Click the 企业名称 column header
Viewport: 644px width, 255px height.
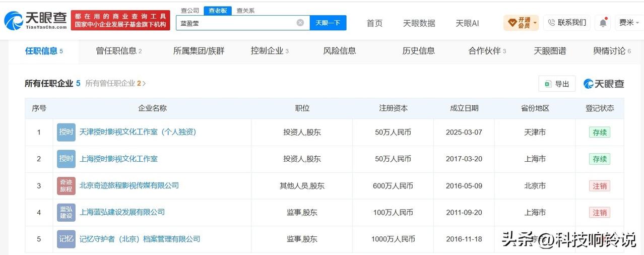point(152,108)
